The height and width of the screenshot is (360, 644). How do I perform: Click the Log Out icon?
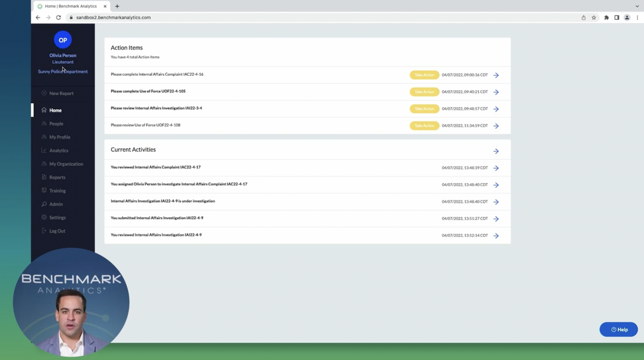(44, 231)
